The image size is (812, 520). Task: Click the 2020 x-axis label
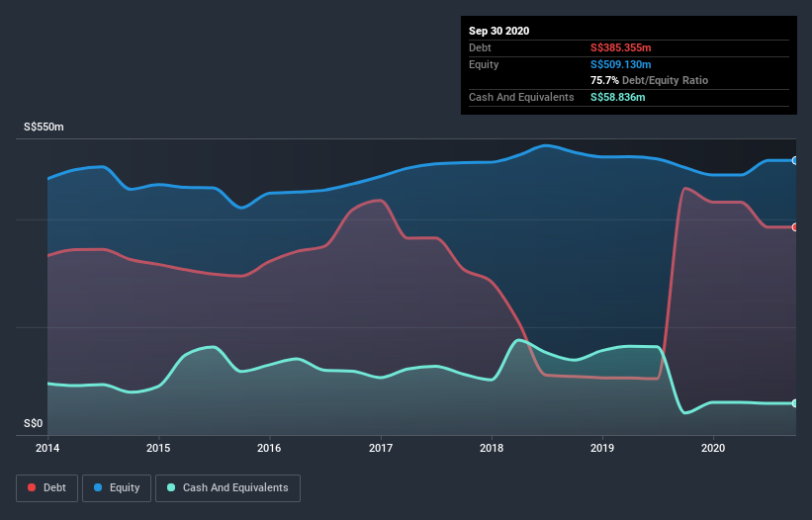click(x=713, y=448)
